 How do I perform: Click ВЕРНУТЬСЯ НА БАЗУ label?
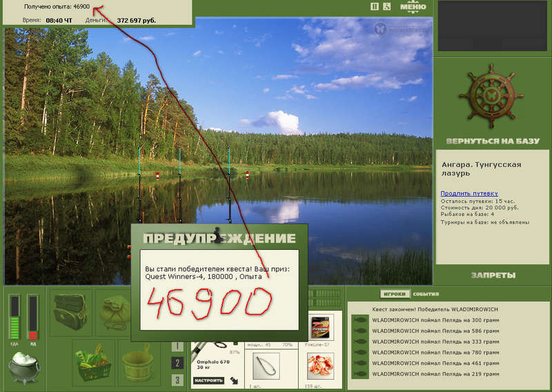[x=493, y=141]
